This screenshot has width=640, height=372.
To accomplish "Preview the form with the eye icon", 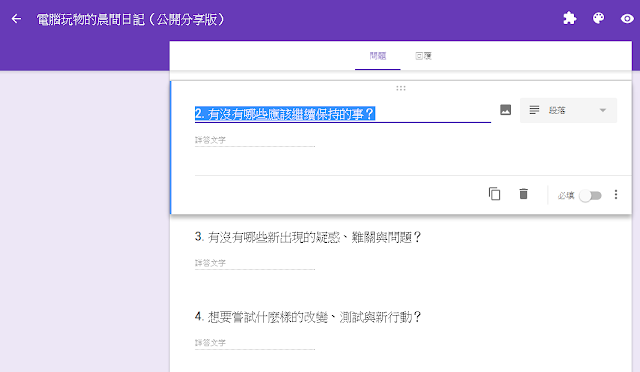I will (x=627, y=19).
